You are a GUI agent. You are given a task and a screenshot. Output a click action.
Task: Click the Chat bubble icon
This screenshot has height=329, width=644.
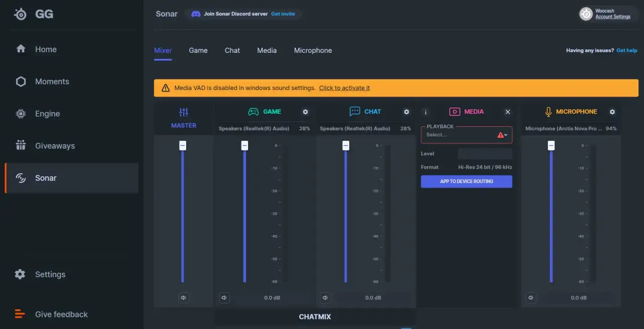click(x=355, y=112)
